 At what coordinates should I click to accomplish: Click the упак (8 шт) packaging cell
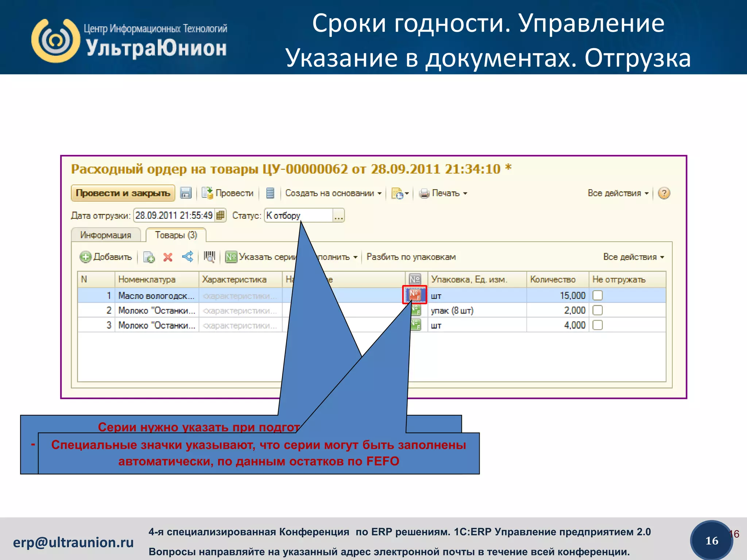(477, 310)
